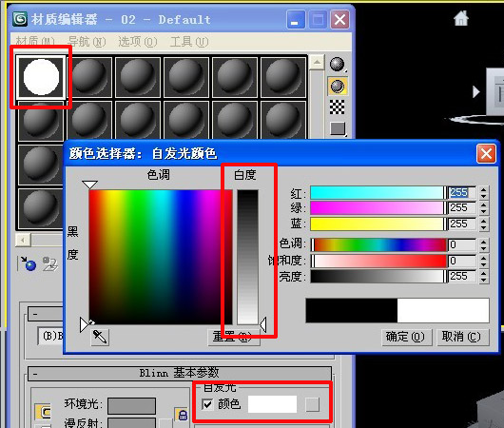
Task: Toggle the checkered Background icon
Action: tap(338, 107)
